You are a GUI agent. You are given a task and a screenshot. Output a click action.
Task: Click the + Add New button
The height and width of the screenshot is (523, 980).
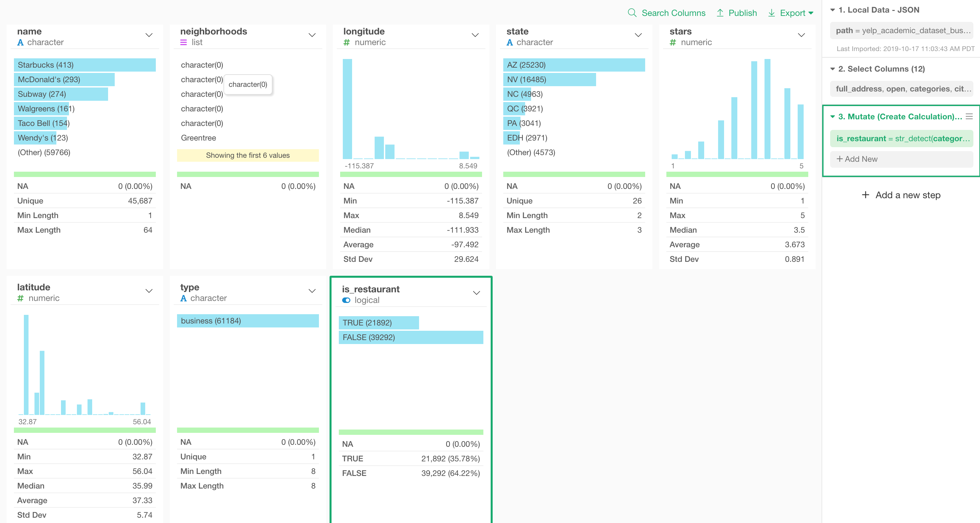click(x=857, y=159)
